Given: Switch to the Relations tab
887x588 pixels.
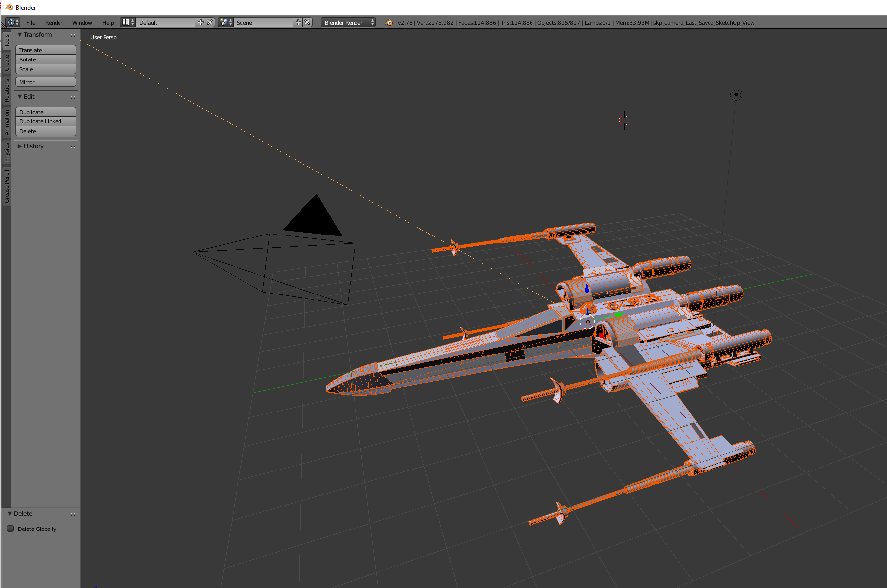Looking at the screenshot, I should pyautogui.click(x=7, y=90).
